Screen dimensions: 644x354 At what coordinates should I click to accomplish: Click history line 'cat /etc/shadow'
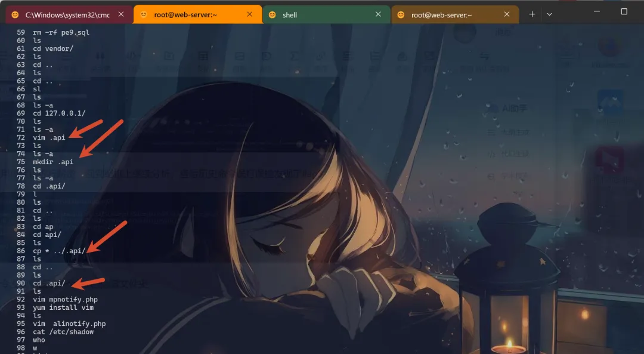[63, 332]
